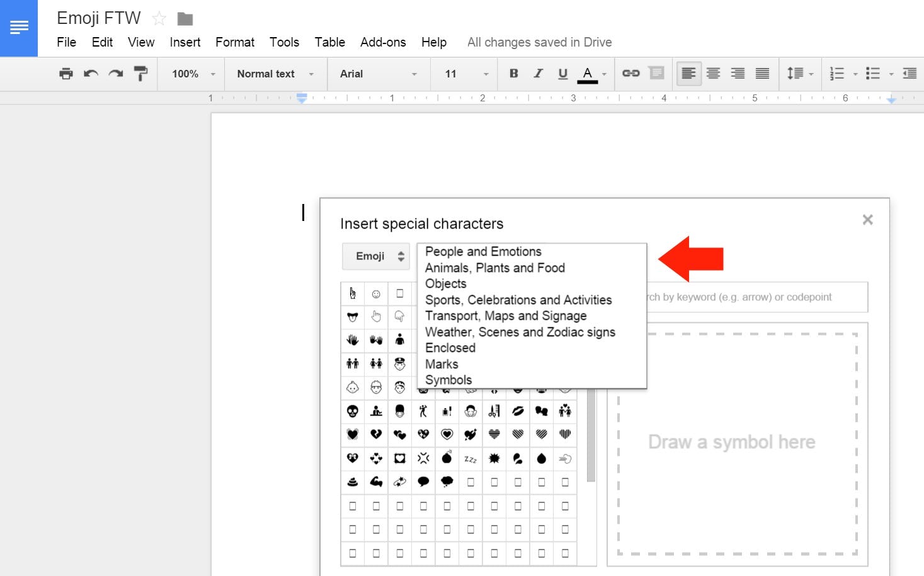Open the text color picker
The width and height of the screenshot is (924, 576).
click(587, 74)
